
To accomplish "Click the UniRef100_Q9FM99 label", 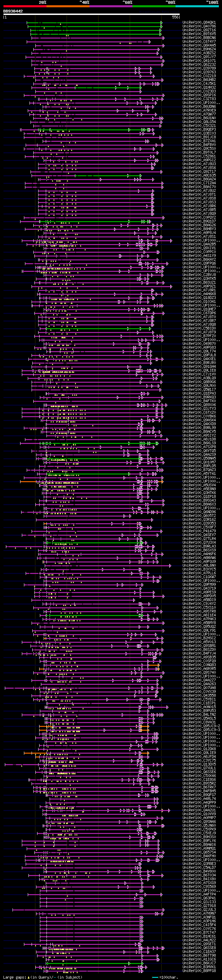I will pyautogui.click(x=199, y=584).
